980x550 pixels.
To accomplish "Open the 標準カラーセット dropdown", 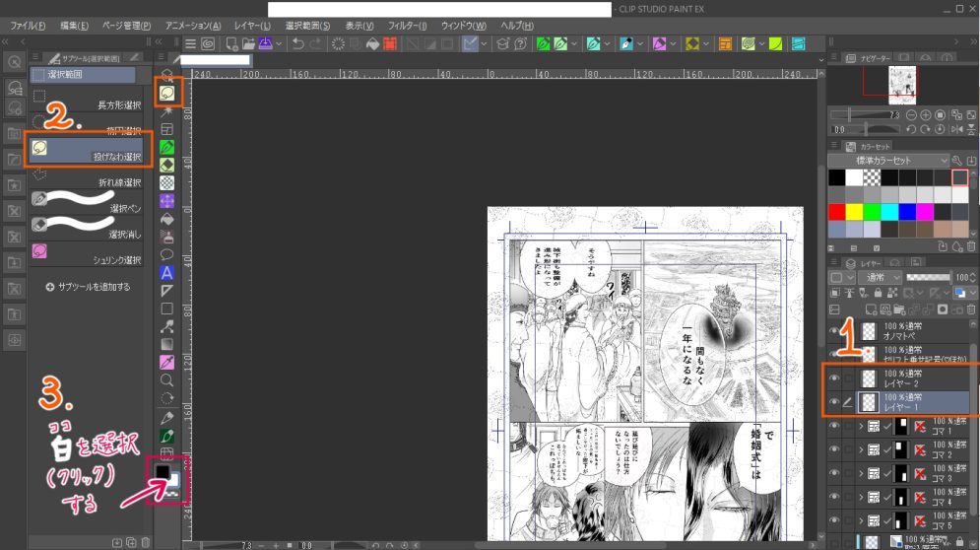I will (x=888, y=160).
